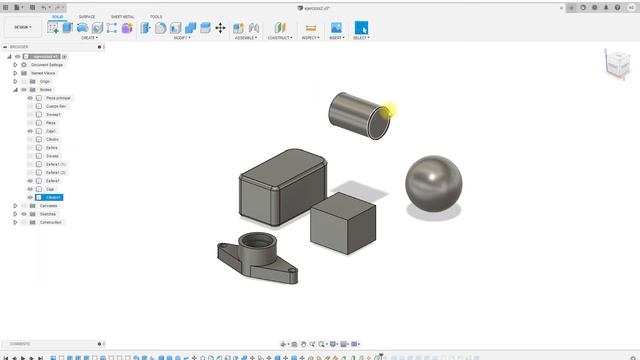This screenshot has height=360, width=640.
Task: Select the Joint tool icon
Action: pos(254,28)
